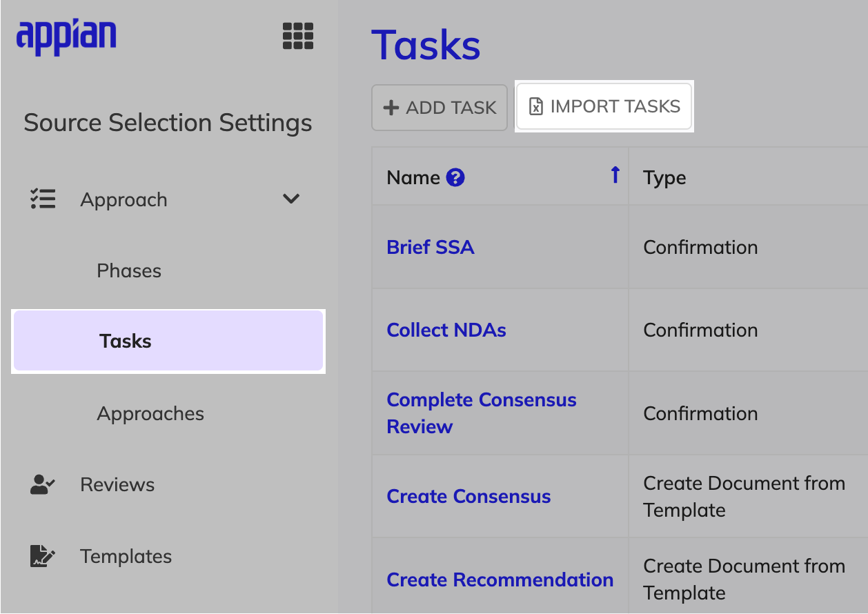Click the Approach menu label

click(124, 199)
